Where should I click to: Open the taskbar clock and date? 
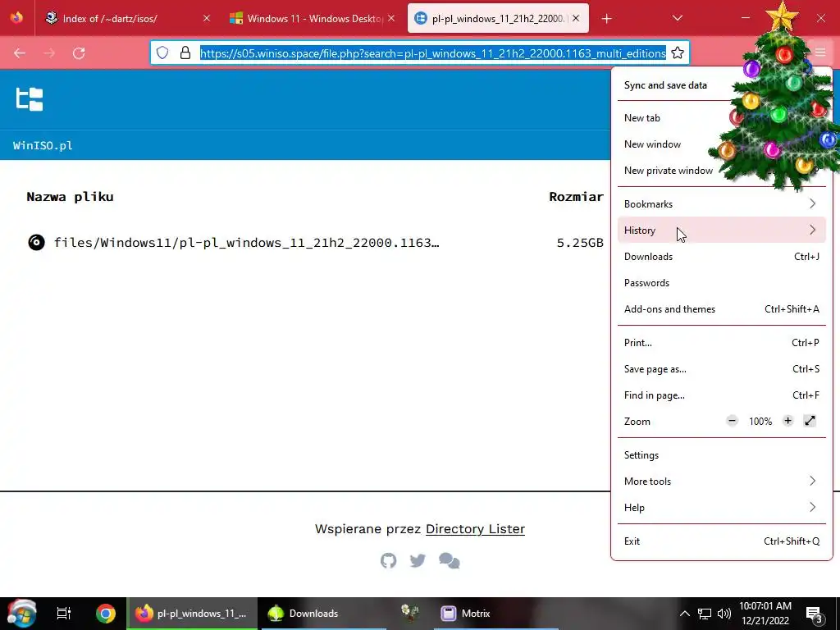tap(765, 614)
